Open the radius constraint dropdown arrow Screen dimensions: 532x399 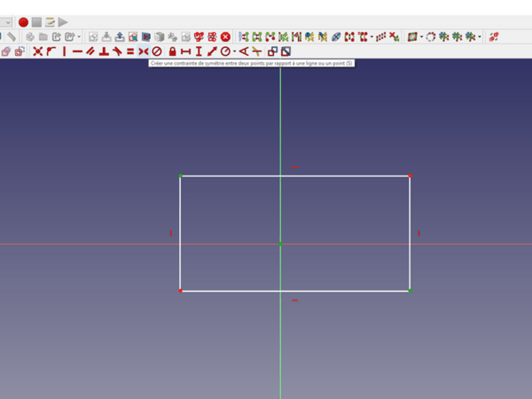[x=234, y=52]
